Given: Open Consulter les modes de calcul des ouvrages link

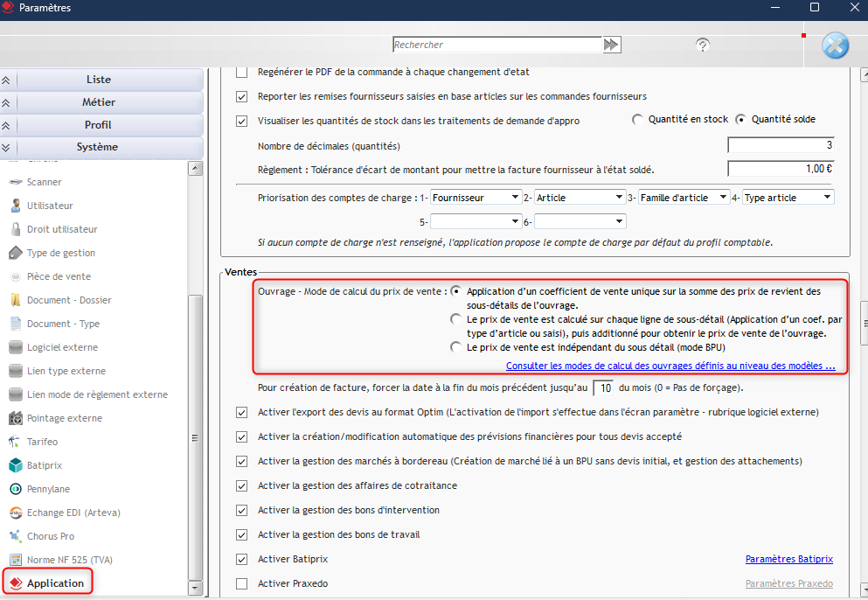Looking at the screenshot, I should coord(670,366).
